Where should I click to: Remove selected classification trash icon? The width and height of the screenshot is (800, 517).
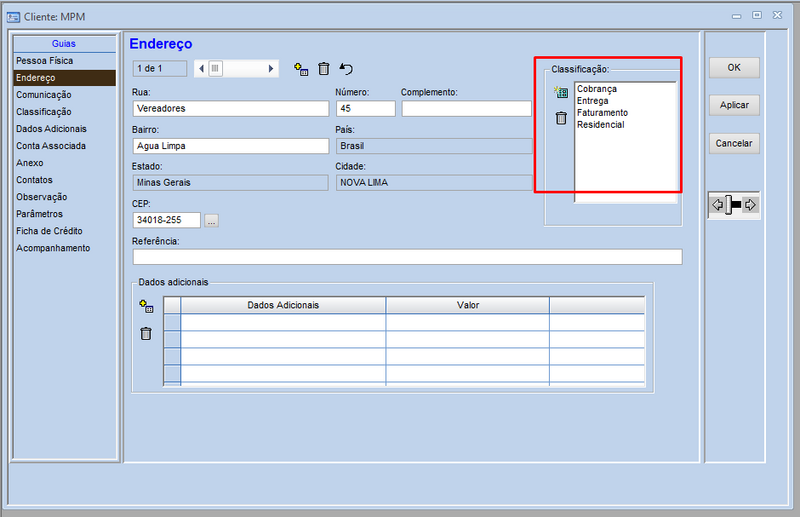pos(561,118)
